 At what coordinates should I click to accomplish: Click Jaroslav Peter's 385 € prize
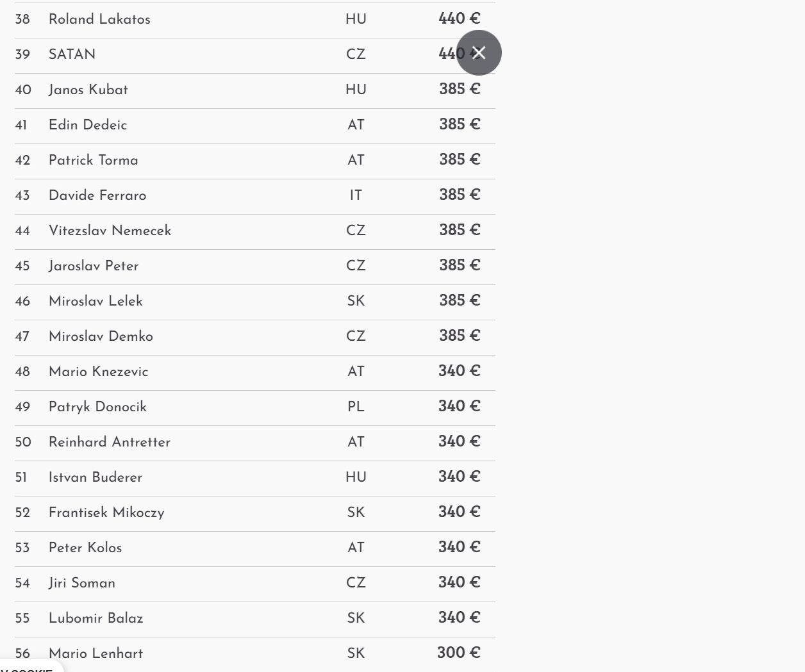(x=460, y=265)
